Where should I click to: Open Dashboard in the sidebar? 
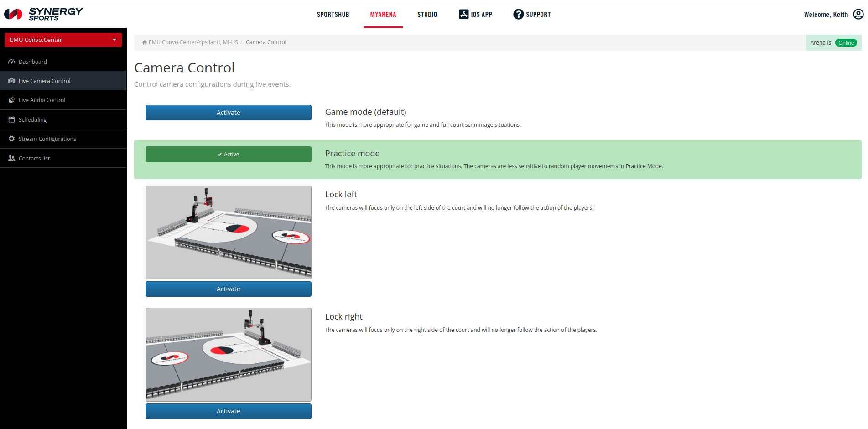63,62
